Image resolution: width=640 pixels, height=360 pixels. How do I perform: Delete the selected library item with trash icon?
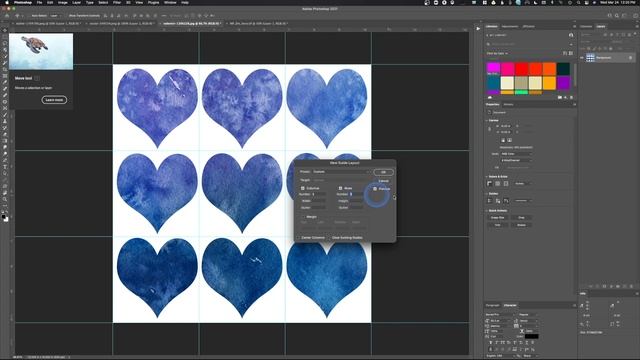coord(571,98)
